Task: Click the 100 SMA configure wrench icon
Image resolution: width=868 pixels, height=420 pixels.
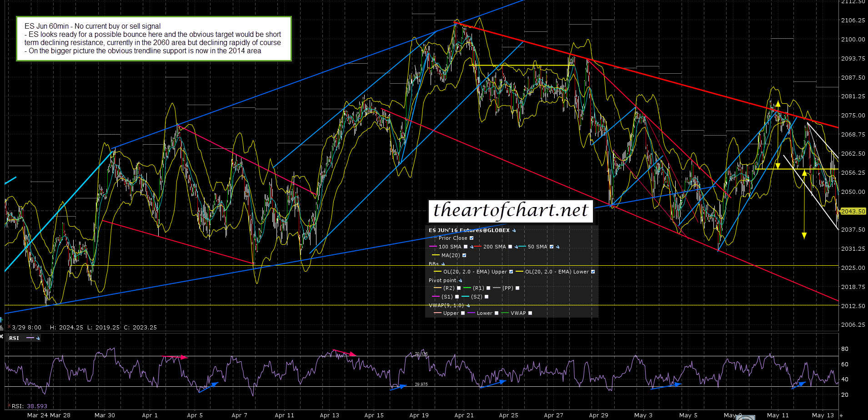Action: pos(472,247)
